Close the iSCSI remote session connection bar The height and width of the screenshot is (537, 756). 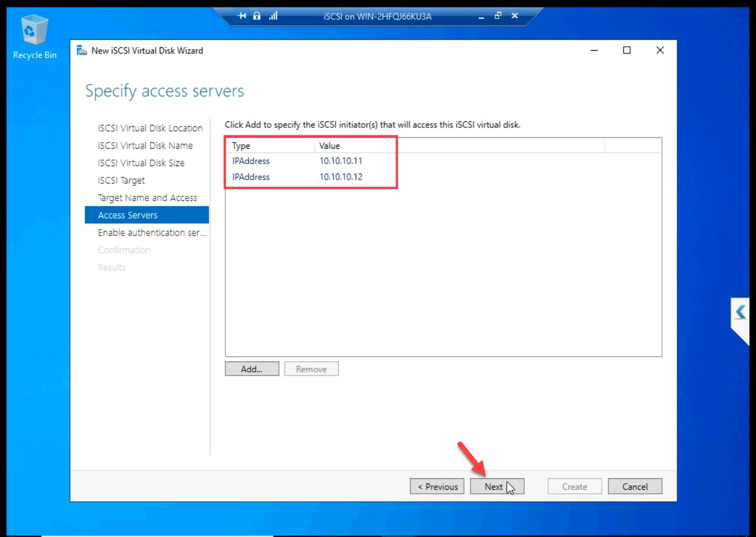(515, 16)
